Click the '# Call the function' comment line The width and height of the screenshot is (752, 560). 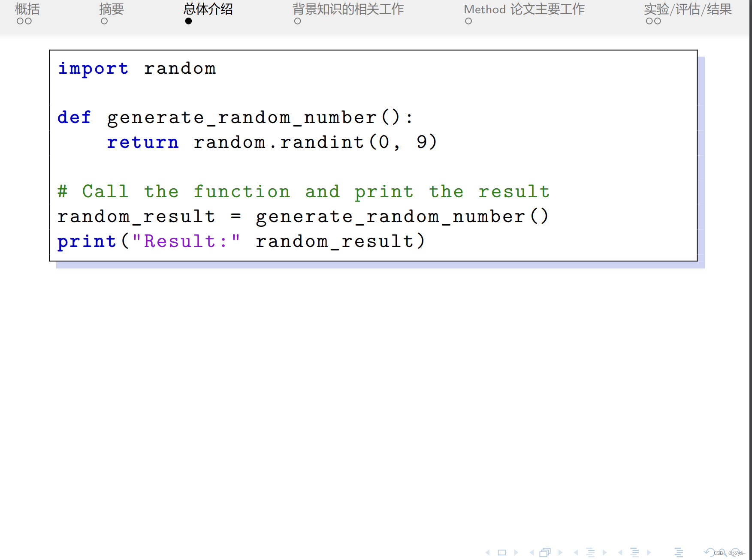(x=304, y=192)
